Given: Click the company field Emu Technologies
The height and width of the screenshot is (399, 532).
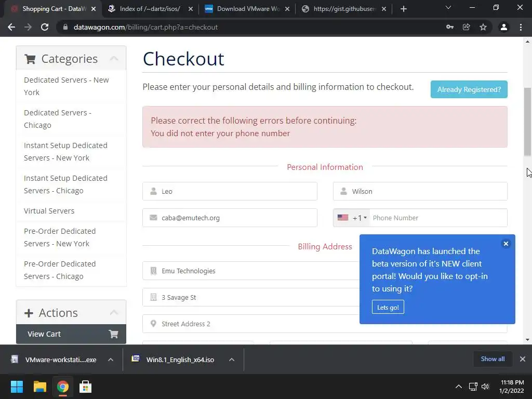Looking at the screenshot, I should click(251, 271).
